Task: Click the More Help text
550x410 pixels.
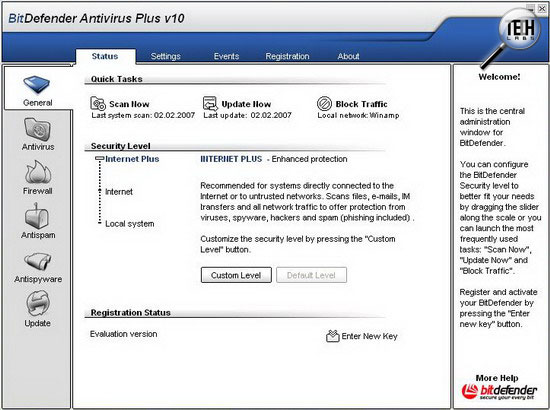Action: click(497, 378)
